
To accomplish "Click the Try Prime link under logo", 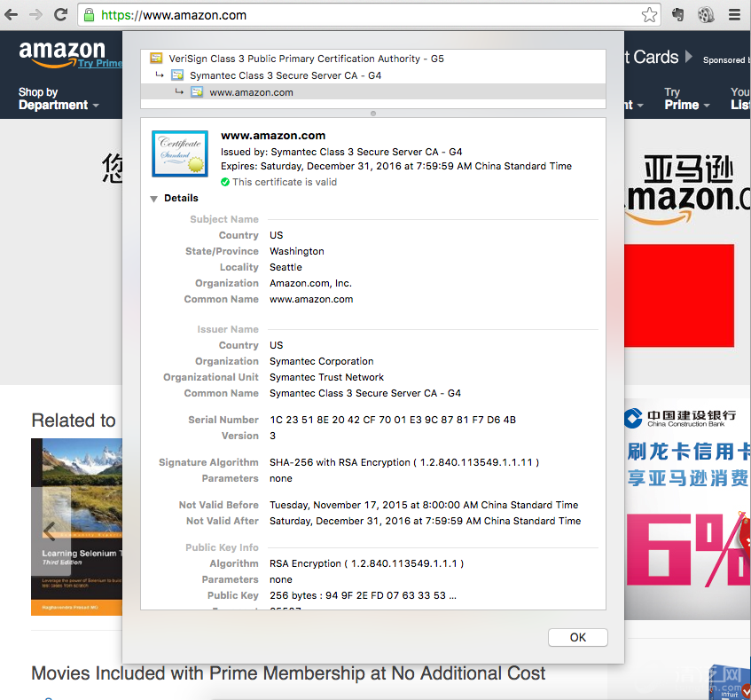I will (x=99, y=64).
